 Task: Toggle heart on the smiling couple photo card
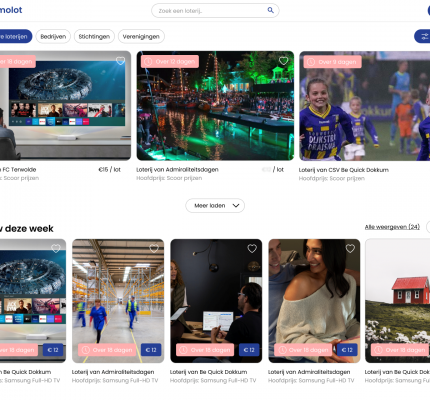tap(350, 249)
